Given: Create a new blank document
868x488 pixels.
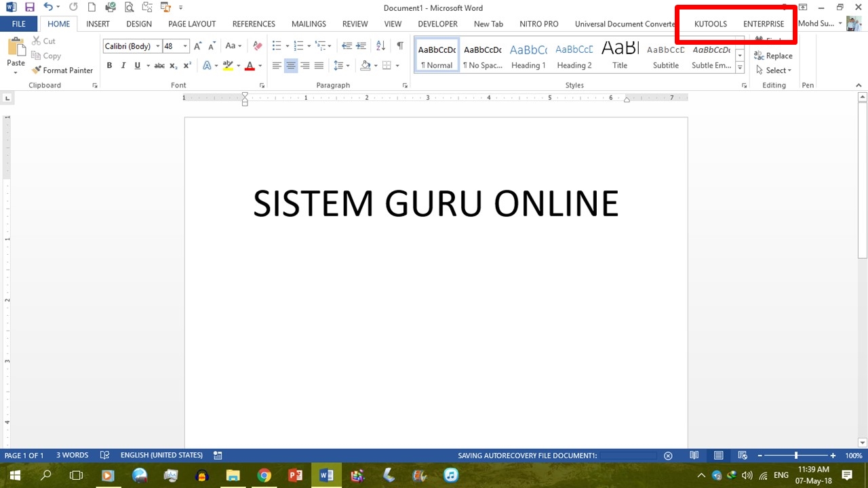Looking at the screenshot, I should [x=92, y=7].
